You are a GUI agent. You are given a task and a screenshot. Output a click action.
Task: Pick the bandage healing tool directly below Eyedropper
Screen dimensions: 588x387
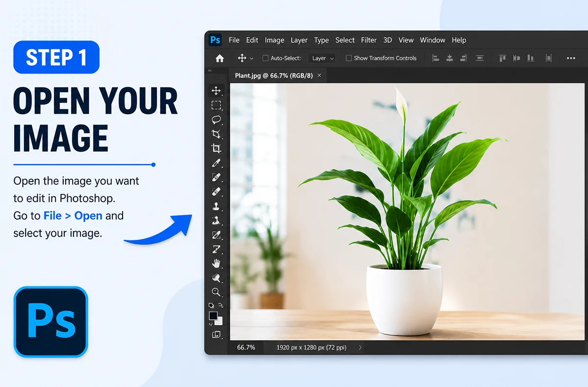pyautogui.click(x=216, y=177)
